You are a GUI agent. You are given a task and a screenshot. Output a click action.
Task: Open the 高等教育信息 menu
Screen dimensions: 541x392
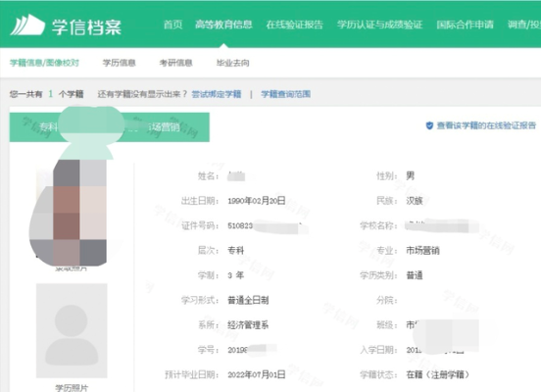point(223,24)
